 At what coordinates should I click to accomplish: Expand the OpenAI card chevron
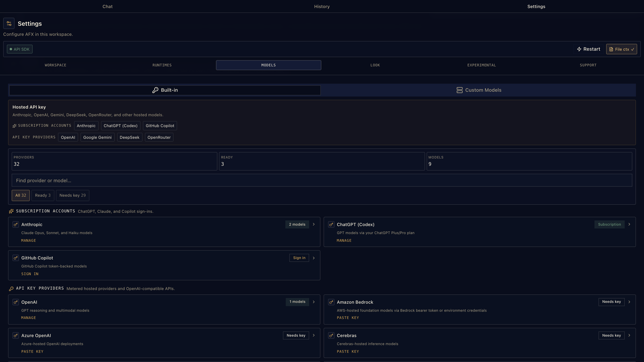(x=314, y=302)
